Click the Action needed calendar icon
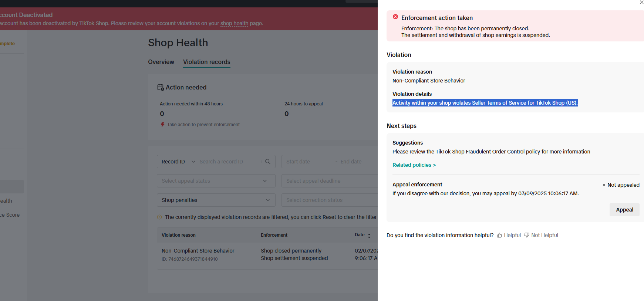This screenshot has height=301, width=644. click(x=161, y=87)
